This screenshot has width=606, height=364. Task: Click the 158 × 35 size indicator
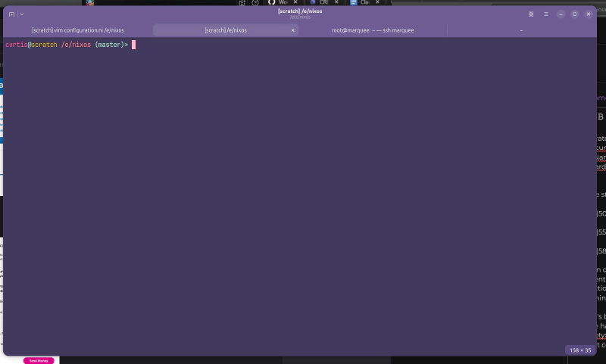click(579, 350)
